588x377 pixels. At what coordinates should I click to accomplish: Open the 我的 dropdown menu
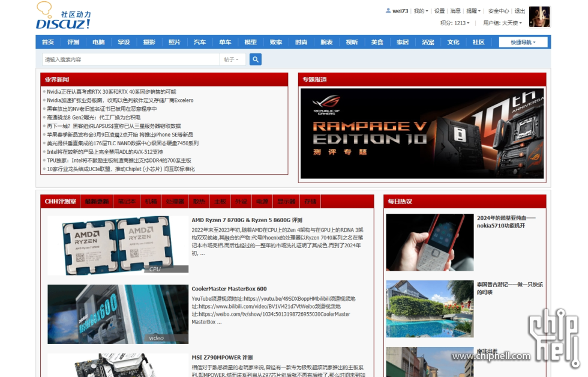coord(421,11)
